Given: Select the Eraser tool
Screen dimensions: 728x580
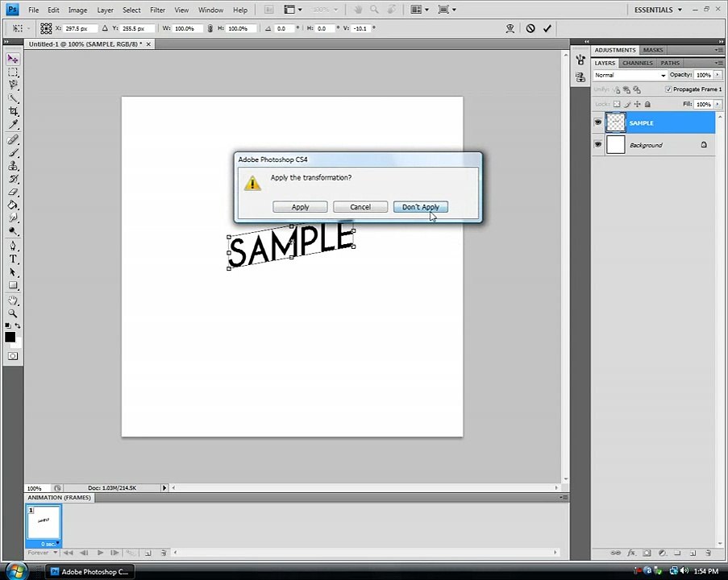Looking at the screenshot, I should (13, 192).
